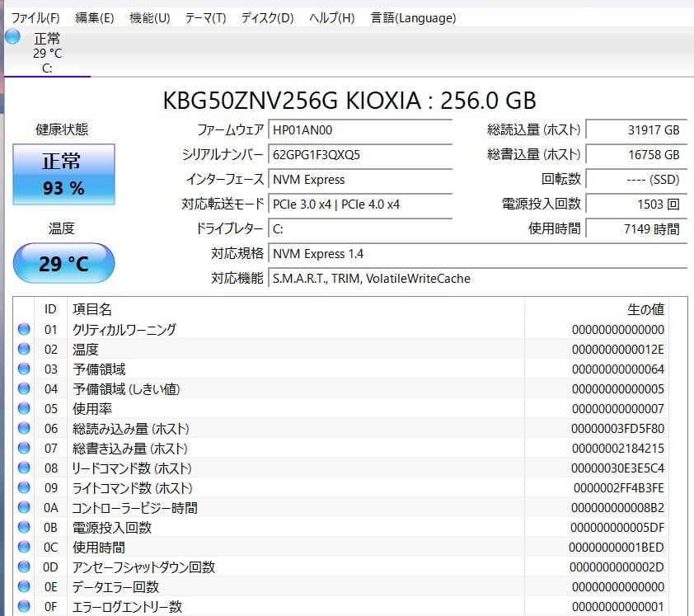
Task: Click the status orb for ID 02 温度
Action: pyautogui.click(x=24, y=349)
